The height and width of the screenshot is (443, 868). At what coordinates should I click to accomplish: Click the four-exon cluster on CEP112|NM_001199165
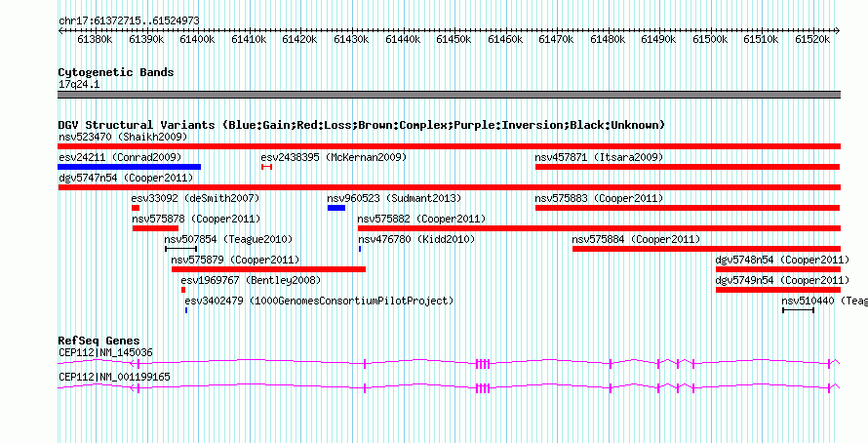tap(483, 388)
